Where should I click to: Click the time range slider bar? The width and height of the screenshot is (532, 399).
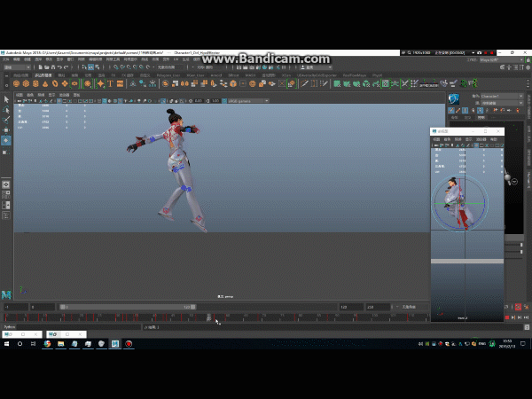pyautogui.click(x=128, y=307)
